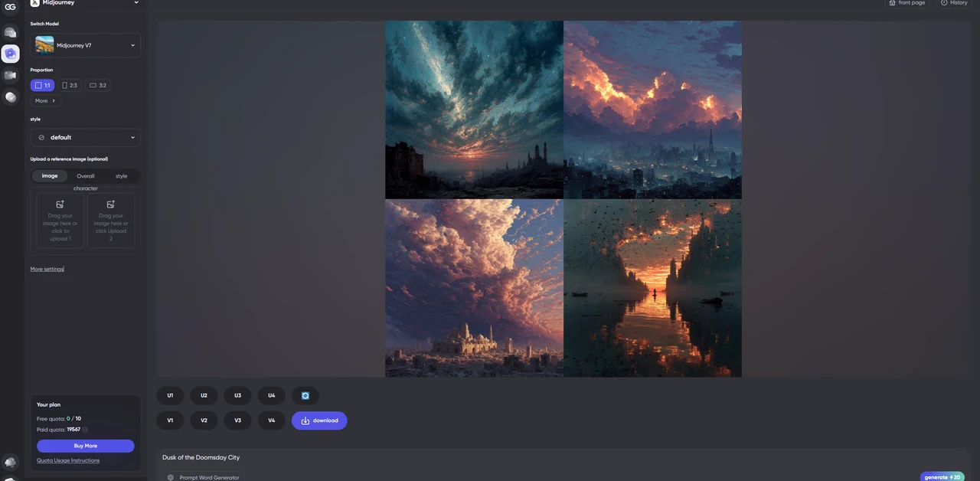The width and height of the screenshot is (980, 481).
Task: Open the GG logo home icon
Action: (x=10, y=7)
